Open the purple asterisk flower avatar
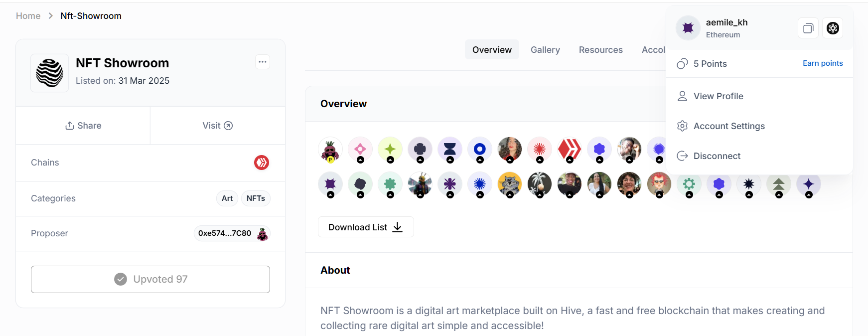868x336 pixels. click(450, 184)
